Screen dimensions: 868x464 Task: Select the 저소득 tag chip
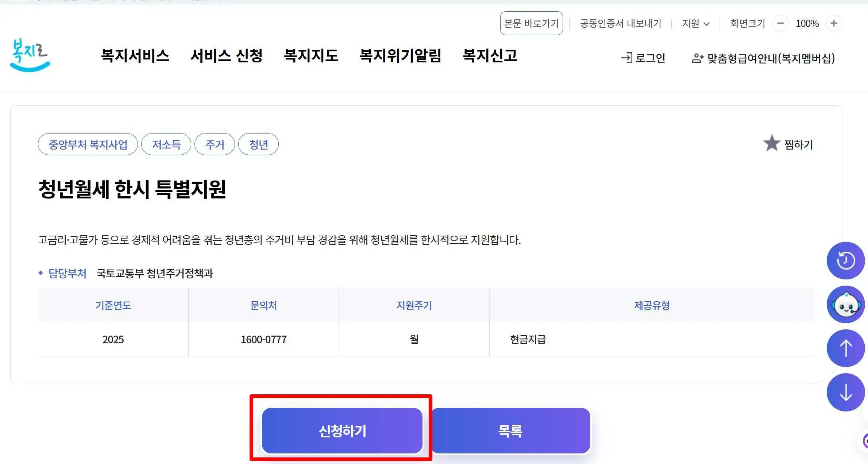pyautogui.click(x=166, y=144)
